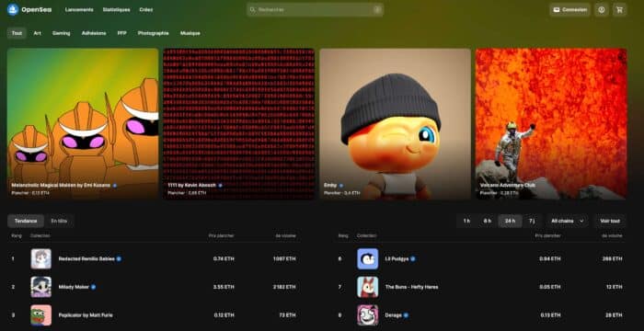
Task: Set time range to 6 h
Action: coord(487,221)
